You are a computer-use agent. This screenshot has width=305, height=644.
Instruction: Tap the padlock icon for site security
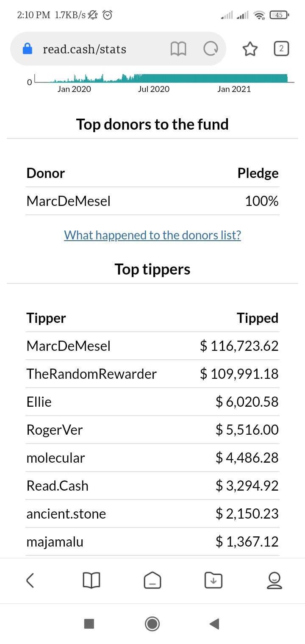click(x=28, y=49)
